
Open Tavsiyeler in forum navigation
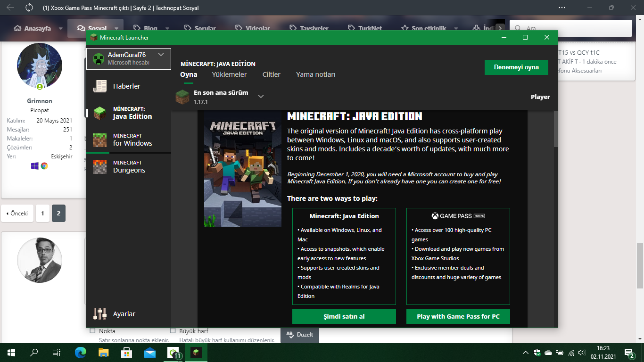(309, 28)
